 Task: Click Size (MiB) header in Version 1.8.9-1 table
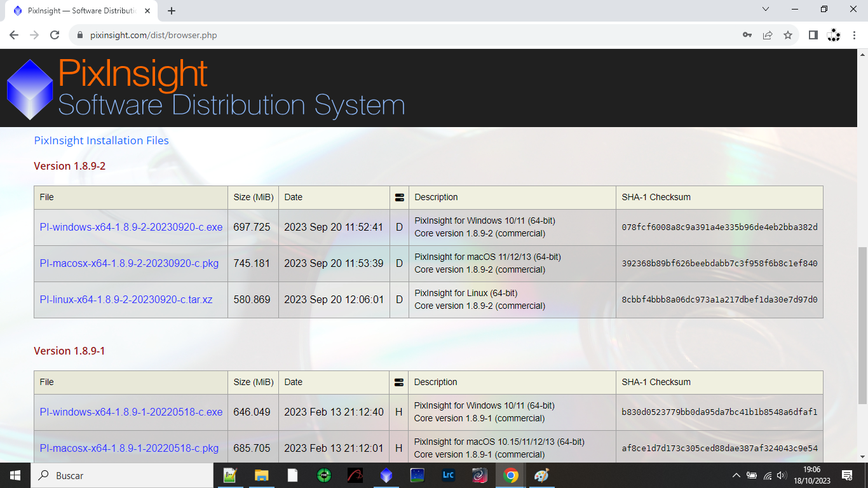254,382
